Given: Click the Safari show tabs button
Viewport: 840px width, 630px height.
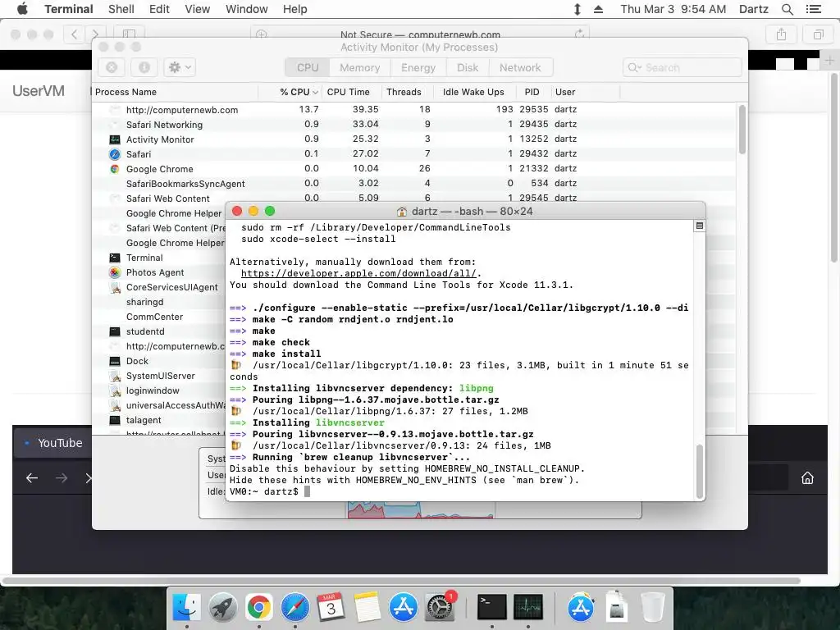Looking at the screenshot, I should coord(818,34).
